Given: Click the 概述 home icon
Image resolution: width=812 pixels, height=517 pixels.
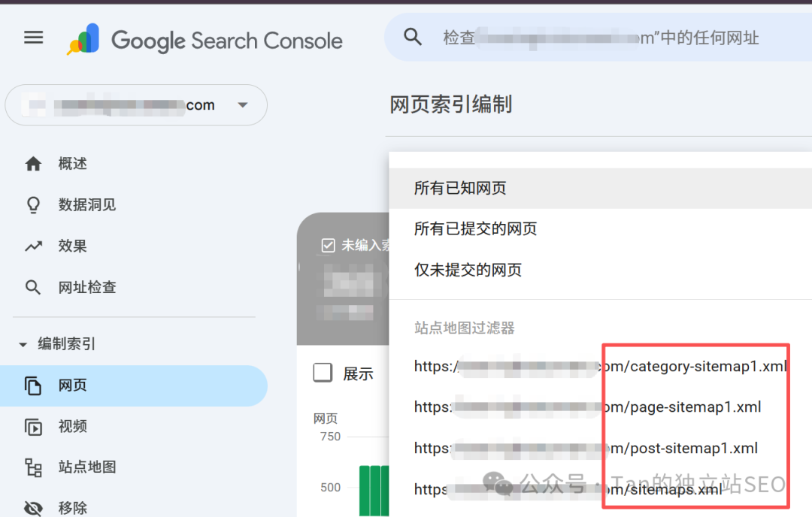Looking at the screenshot, I should 33,164.
